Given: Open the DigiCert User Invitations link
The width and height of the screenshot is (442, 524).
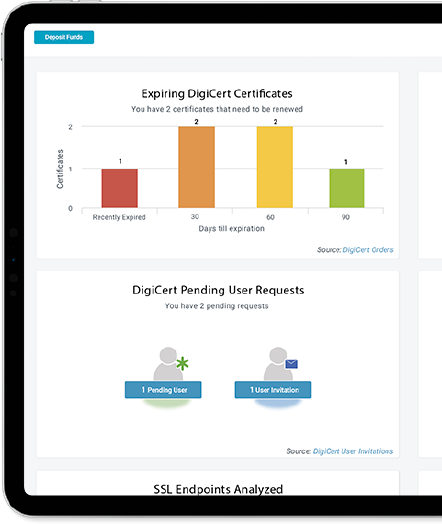Looking at the screenshot, I should pyautogui.click(x=353, y=451).
